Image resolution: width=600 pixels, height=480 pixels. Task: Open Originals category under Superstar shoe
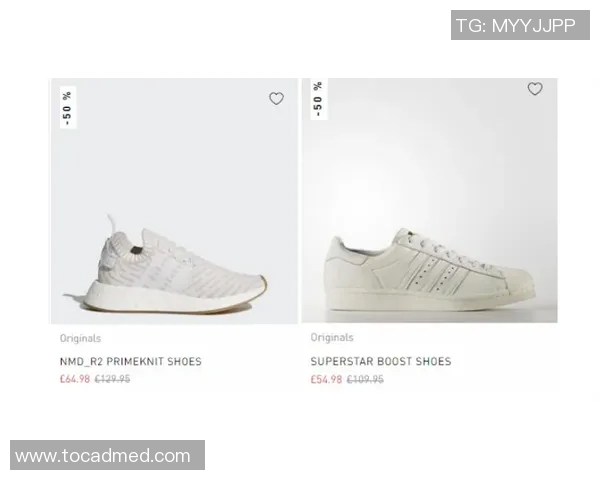pos(332,338)
